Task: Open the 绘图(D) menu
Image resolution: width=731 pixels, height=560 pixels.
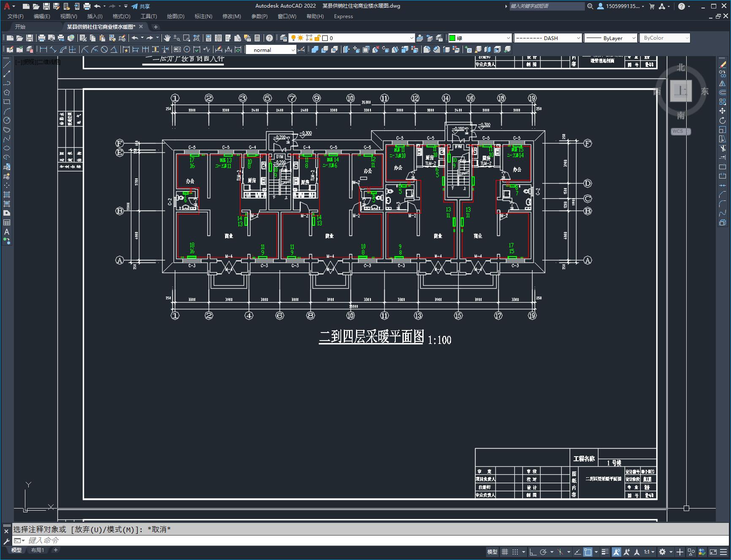Action: [x=176, y=16]
